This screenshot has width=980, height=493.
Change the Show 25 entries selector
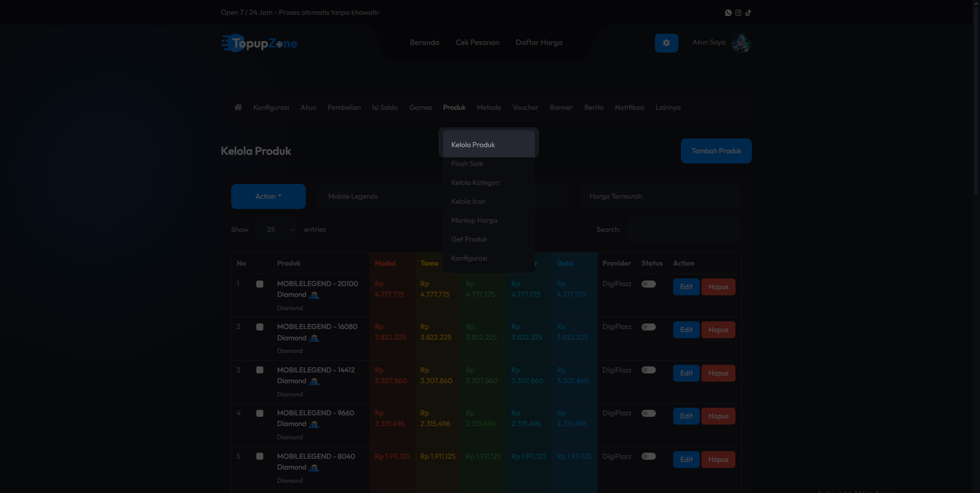coord(277,230)
